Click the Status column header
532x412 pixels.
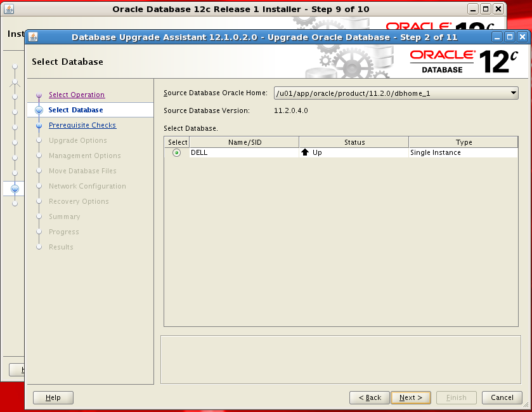point(354,142)
